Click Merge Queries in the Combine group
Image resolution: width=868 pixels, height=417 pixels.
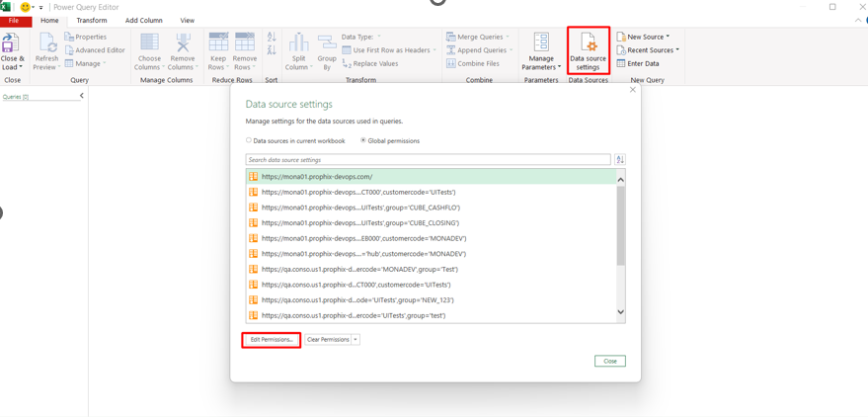coord(478,37)
